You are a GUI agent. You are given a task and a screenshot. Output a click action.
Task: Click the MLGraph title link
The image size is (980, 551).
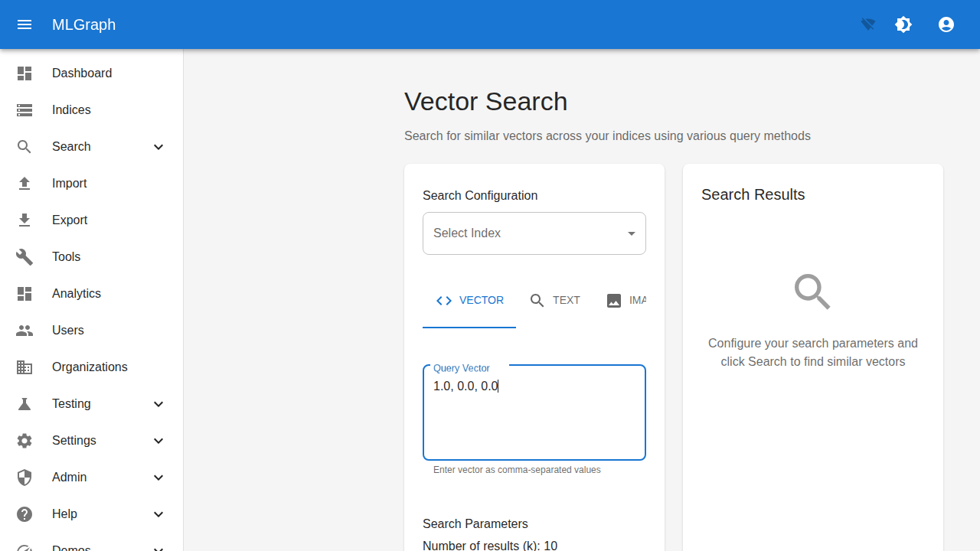pos(83,24)
